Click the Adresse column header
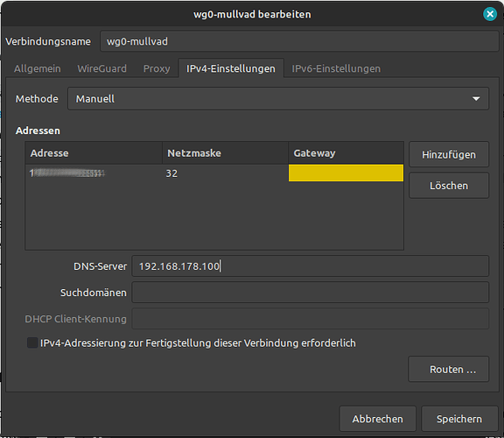This screenshot has height=438, width=504. click(x=94, y=153)
